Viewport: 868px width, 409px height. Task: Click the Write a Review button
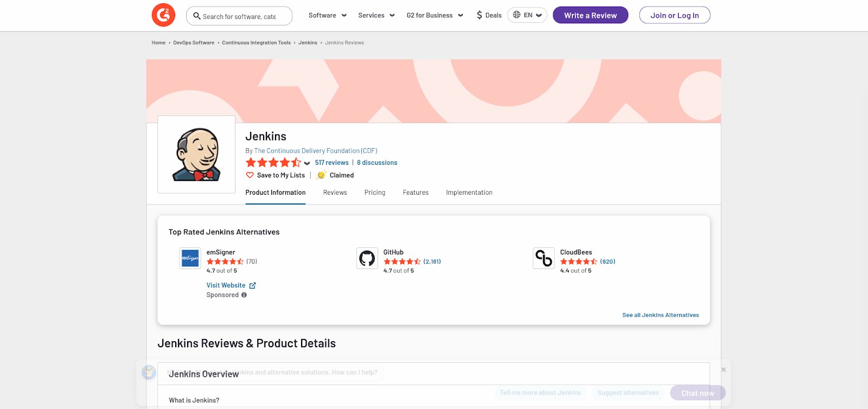point(590,15)
